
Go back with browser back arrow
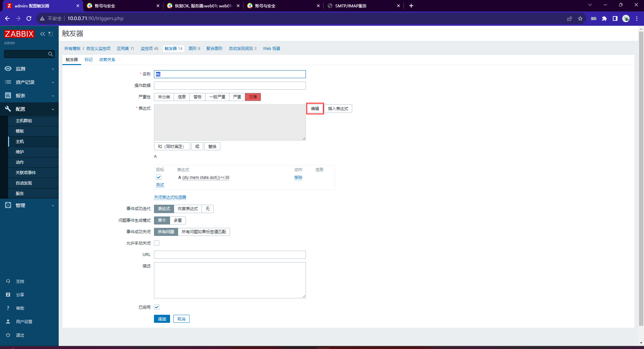7,18
